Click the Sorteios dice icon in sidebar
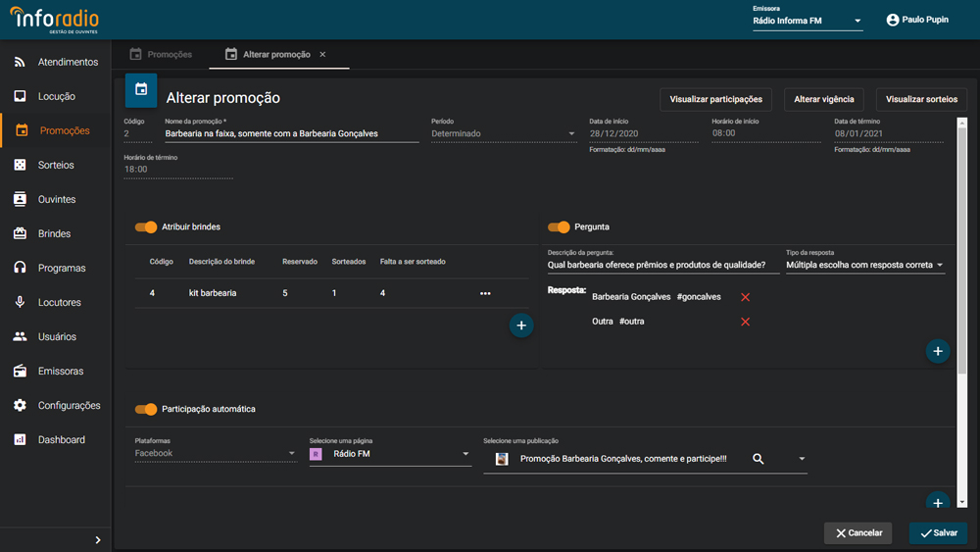 pyautogui.click(x=20, y=165)
